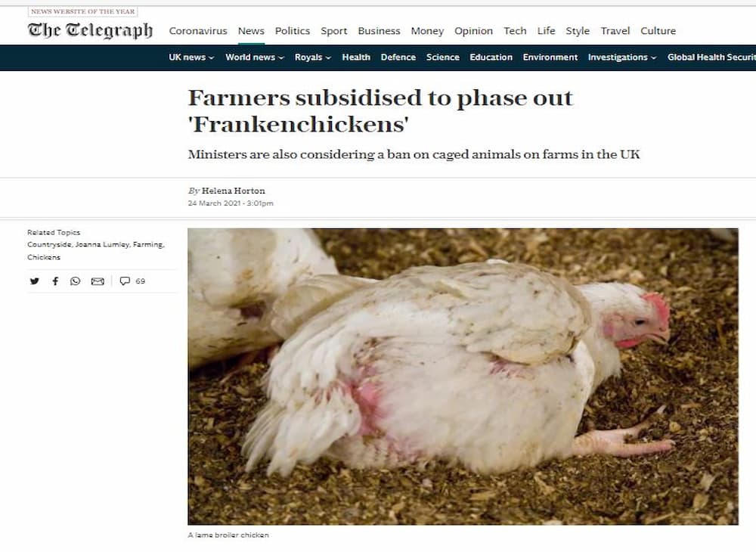
Task: Go to the Business section
Action: (379, 31)
